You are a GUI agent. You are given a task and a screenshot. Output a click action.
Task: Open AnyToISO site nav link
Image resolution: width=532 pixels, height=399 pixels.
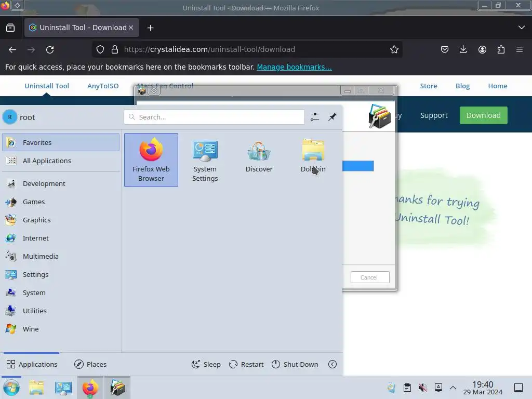(103, 86)
